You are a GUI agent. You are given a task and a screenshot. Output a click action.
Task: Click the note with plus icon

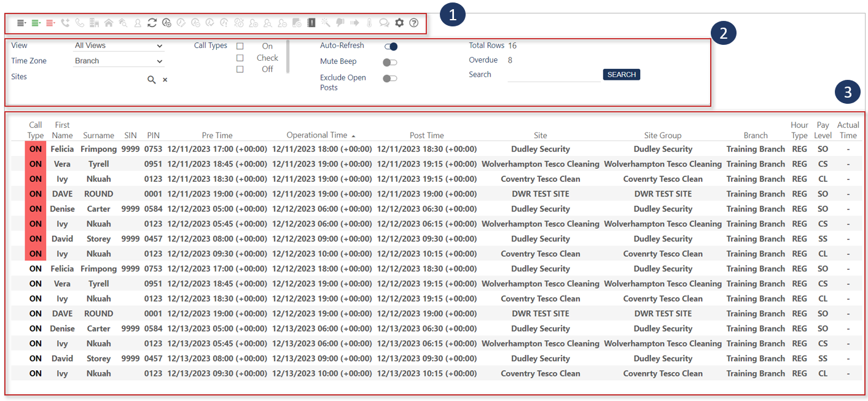tap(297, 23)
